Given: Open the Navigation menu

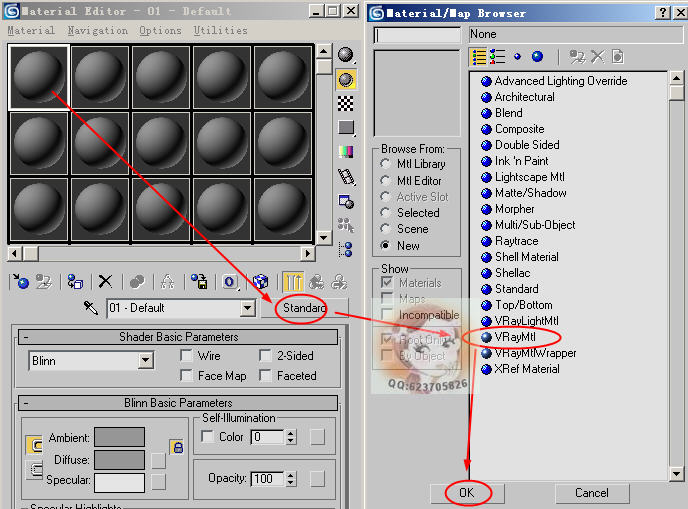Looking at the screenshot, I should (x=97, y=31).
